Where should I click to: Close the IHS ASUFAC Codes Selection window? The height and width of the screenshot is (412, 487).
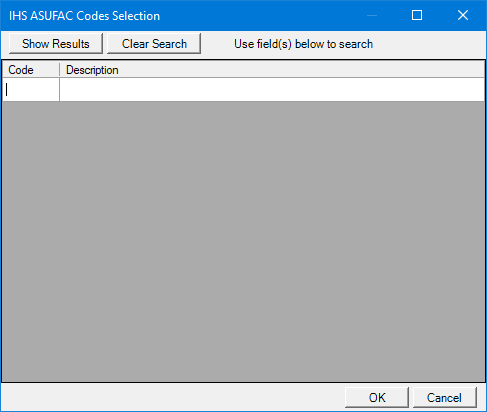(x=463, y=15)
